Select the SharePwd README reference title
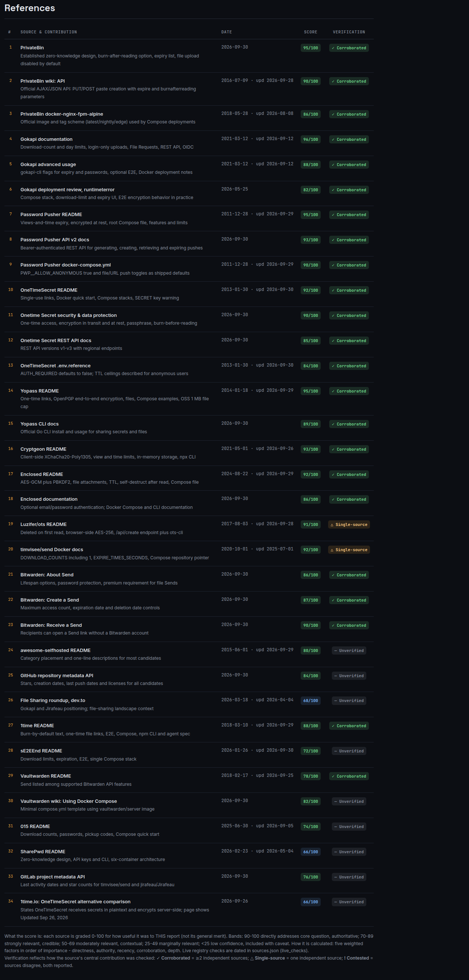This screenshot has height=980, width=469. [x=43, y=851]
